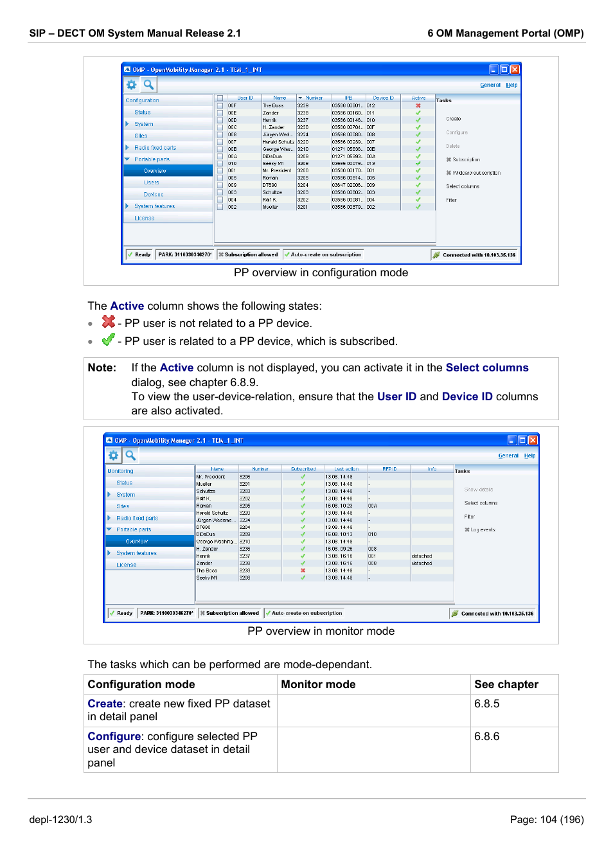Tick the select-all checkbox in the table header
This screenshot has height=868, width=613.
[x=220, y=98]
